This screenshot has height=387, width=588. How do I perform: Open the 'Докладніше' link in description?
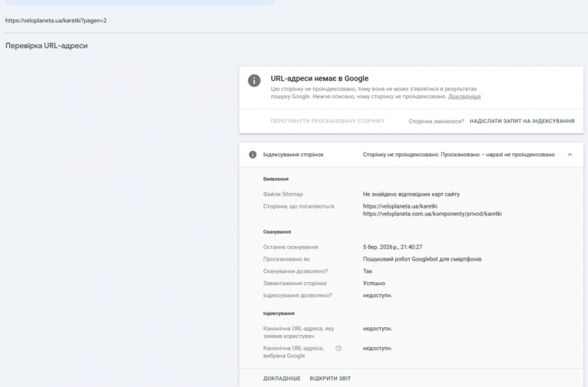pyautogui.click(x=464, y=97)
